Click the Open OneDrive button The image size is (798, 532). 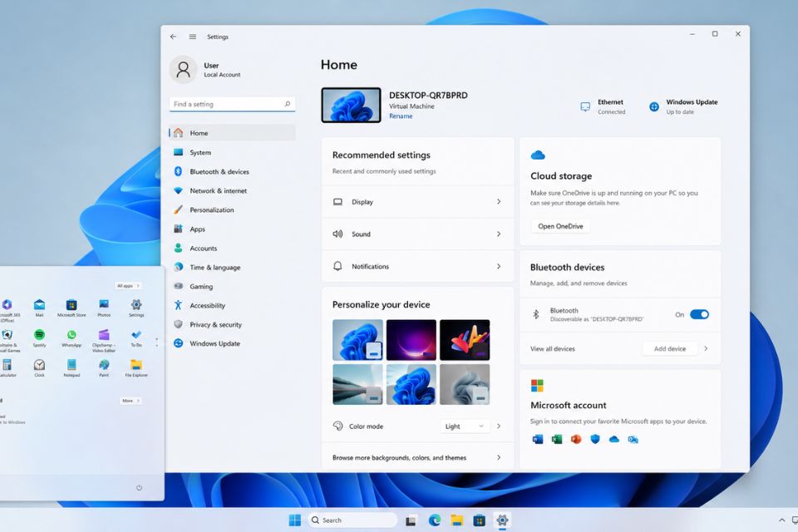560,226
